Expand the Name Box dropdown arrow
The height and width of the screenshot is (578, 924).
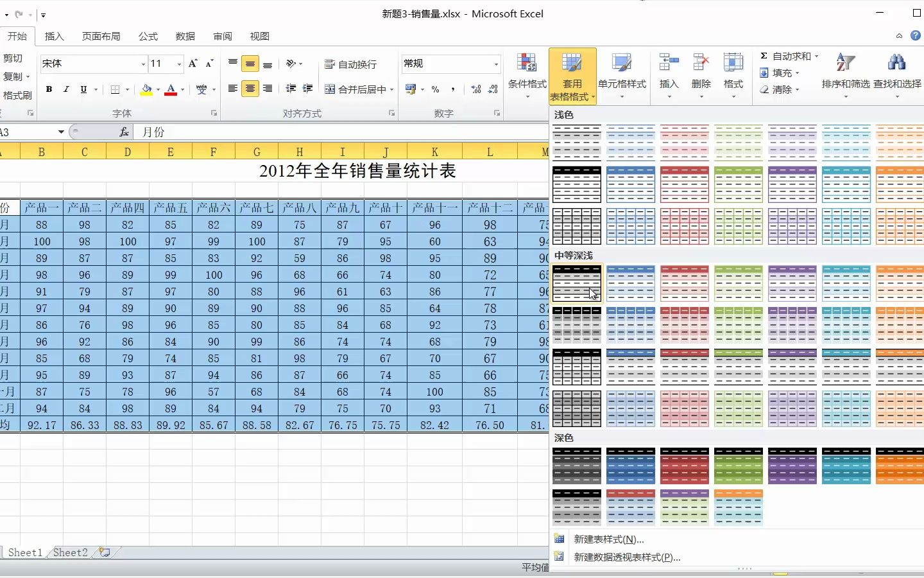point(61,132)
